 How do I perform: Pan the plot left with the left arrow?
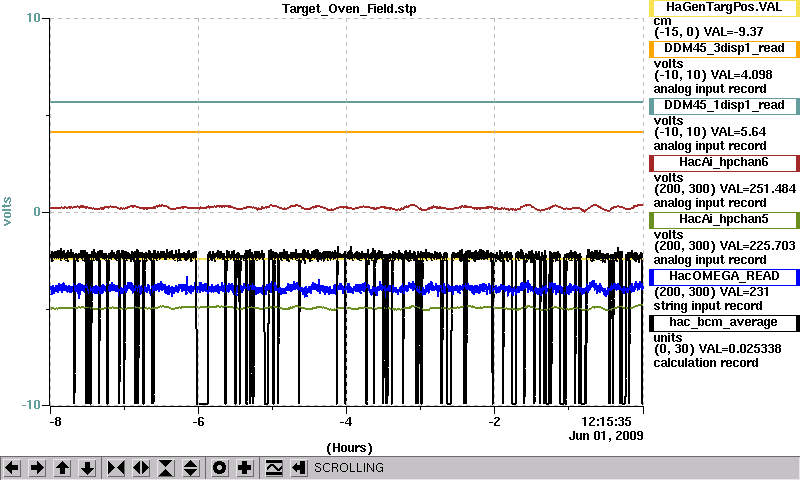tap(12, 468)
